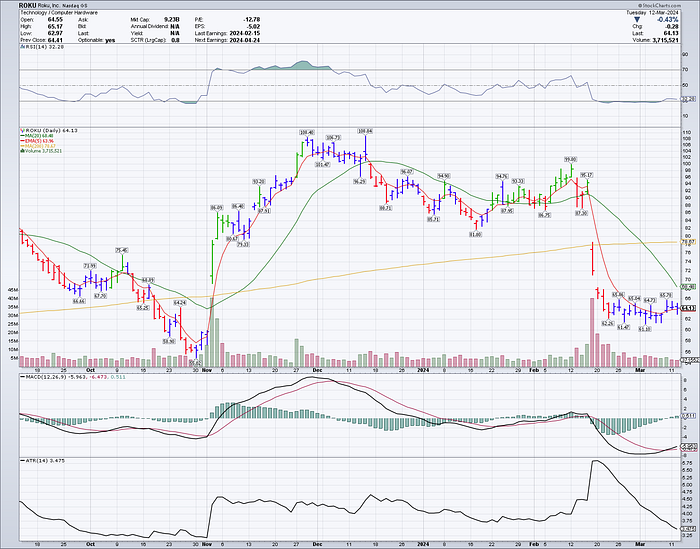Click the Mar label on price date axis
This screenshot has width=700, height=549.
[640, 370]
